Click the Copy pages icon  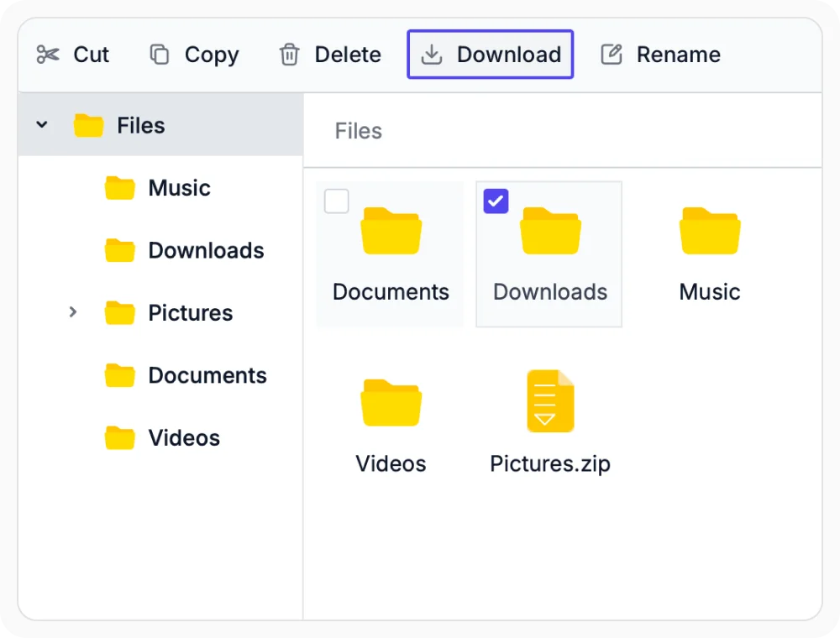tap(159, 55)
